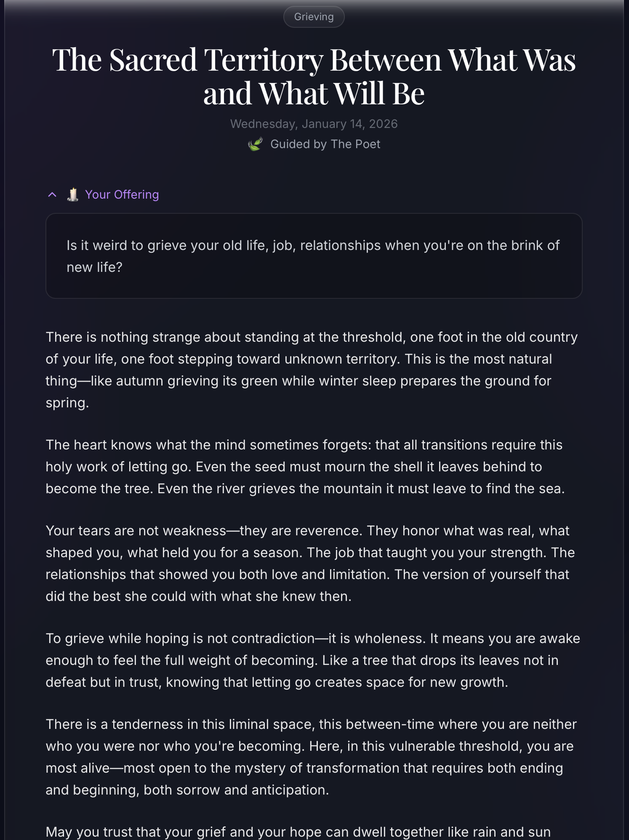
Task: Select the paragraph beginning There is nothing strange
Action: (312, 369)
